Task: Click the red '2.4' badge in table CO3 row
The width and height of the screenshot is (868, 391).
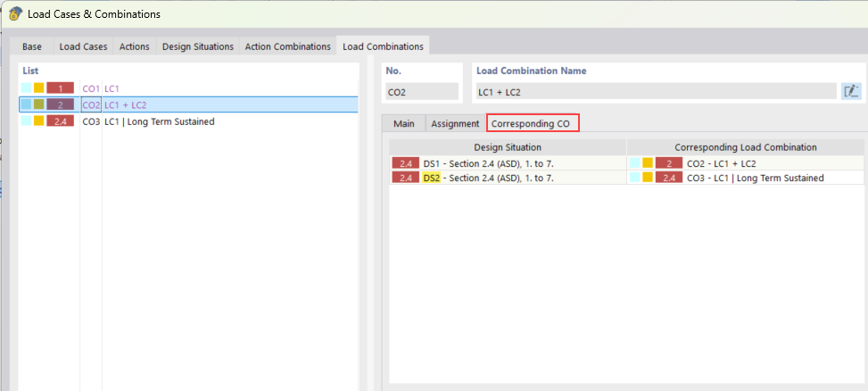Action: [x=669, y=178]
